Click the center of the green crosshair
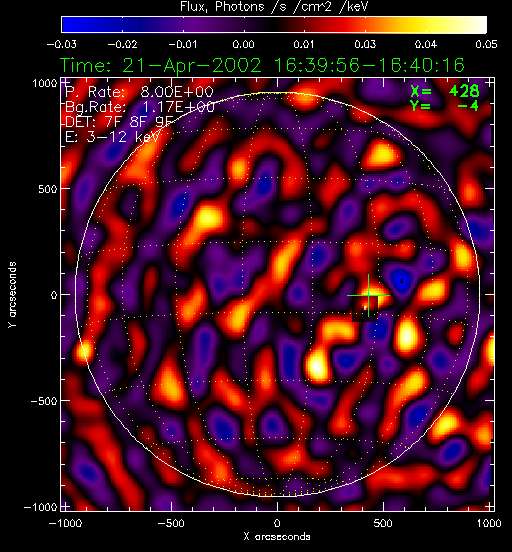Image resolution: width=512 pixels, height=552 pixels. coord(368,295)
